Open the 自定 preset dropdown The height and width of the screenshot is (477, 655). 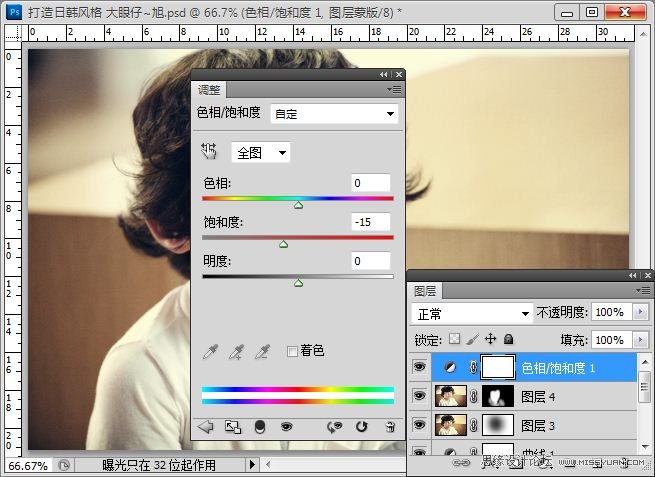click(334, 114)
